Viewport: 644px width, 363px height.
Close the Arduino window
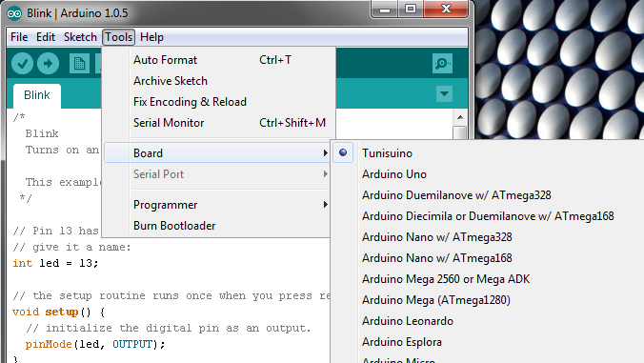pos(446,9)
